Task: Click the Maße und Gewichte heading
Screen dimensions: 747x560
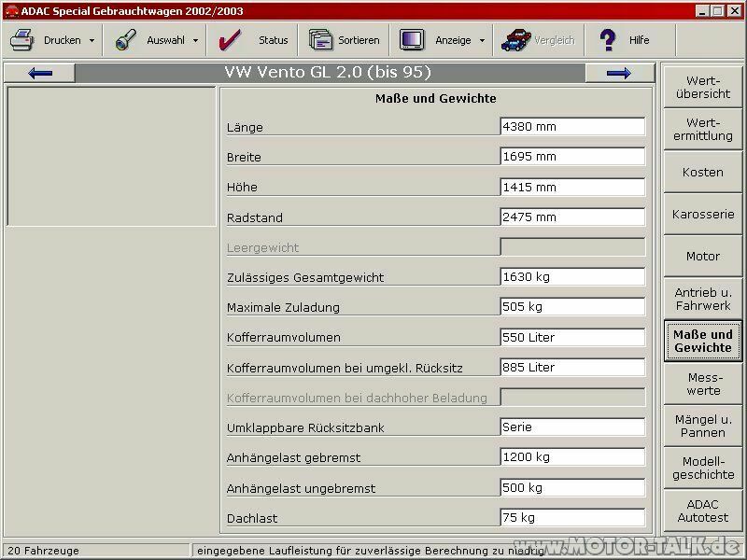Action: [x=435, y=99]
